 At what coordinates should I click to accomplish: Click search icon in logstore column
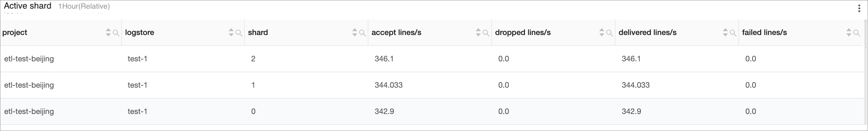point(239,33)
